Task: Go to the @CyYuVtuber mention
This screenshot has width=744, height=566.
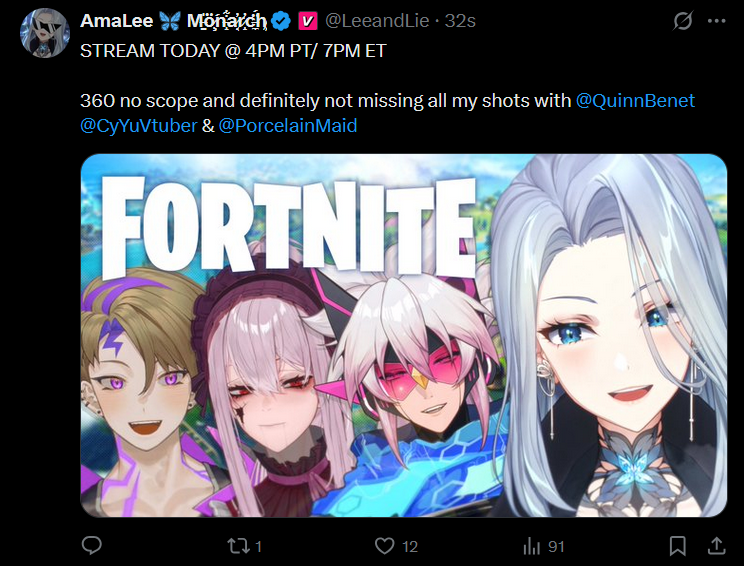Action: coord(139,126)
